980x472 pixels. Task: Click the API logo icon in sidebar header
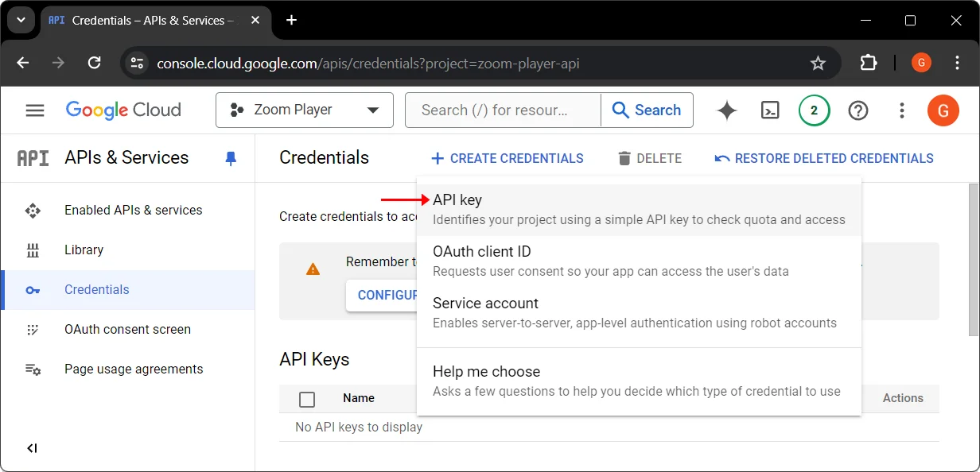[33, 158]
